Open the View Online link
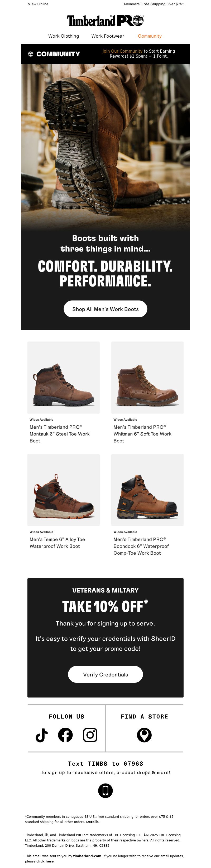 pyautogui.click(x=38, y=4)
